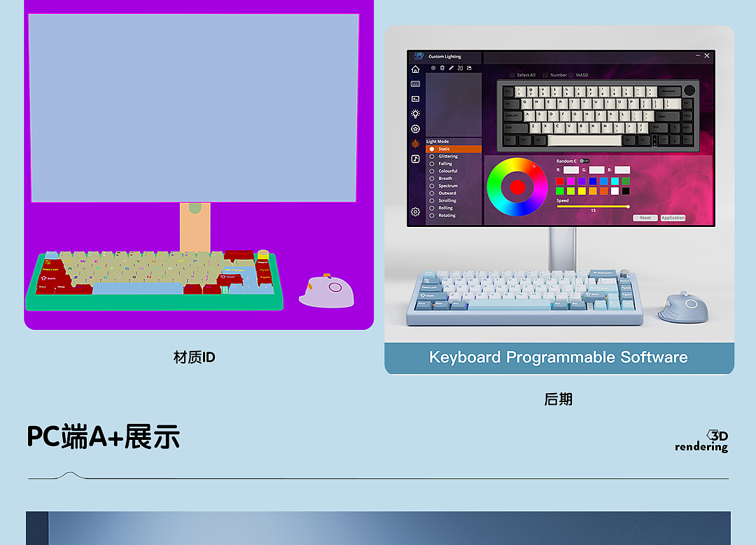Check the Number checkbox
Image resolution: width=756 pixels, height=545 pixels.
(545, 75)
